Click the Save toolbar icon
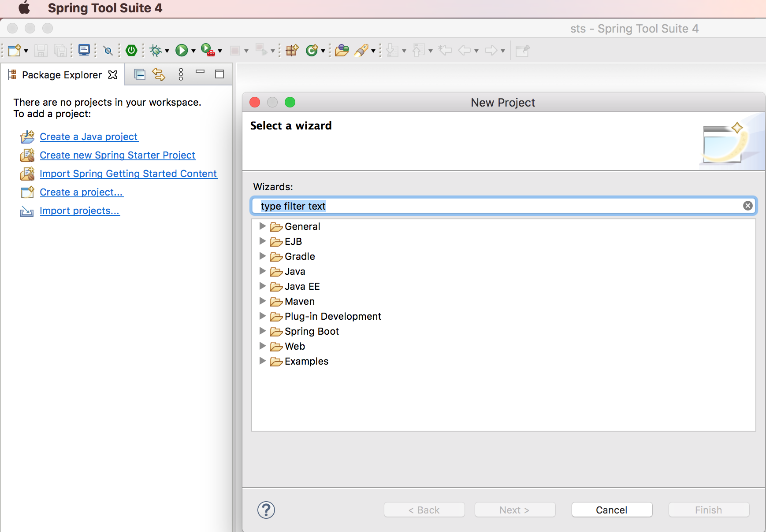Screen dimensions: 766x532 click(41, 51)
